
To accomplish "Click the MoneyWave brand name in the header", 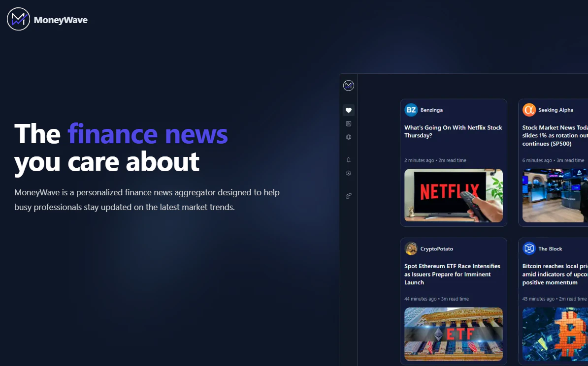I will 61,20.
